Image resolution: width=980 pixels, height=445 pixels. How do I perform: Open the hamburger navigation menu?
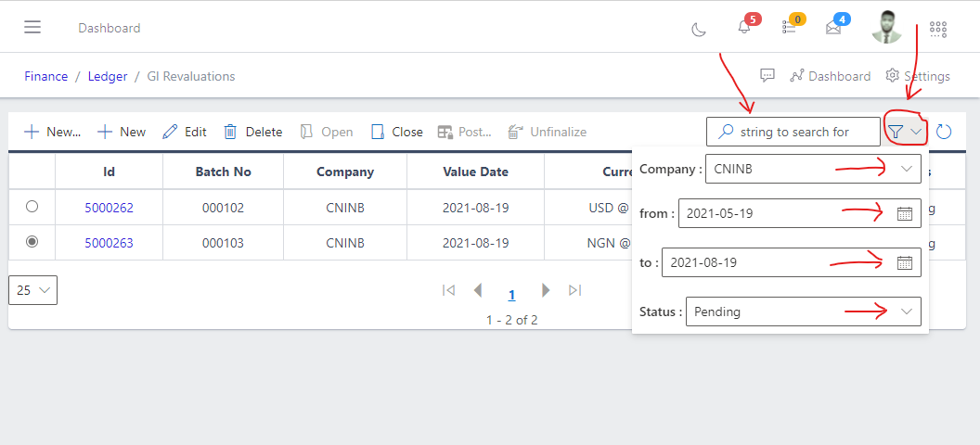(x=32, y=28)
